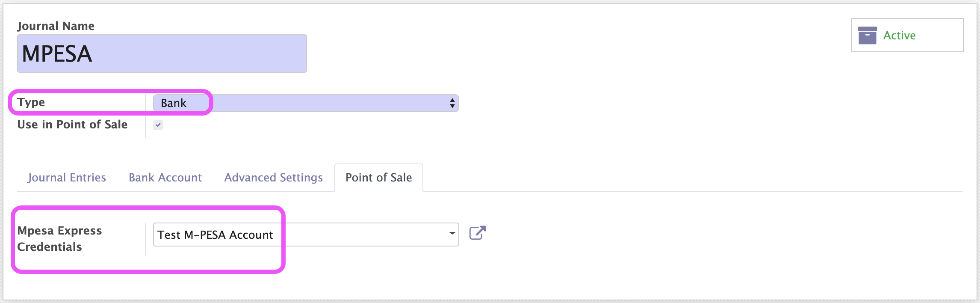This screenshot has width=980, height=303.
Task: Open the Bank Account tab
Action: (x=165, y=178)
